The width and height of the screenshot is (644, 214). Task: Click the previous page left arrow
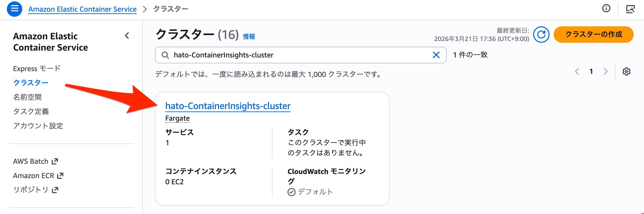pyautogui.click(x=577, y=71)
